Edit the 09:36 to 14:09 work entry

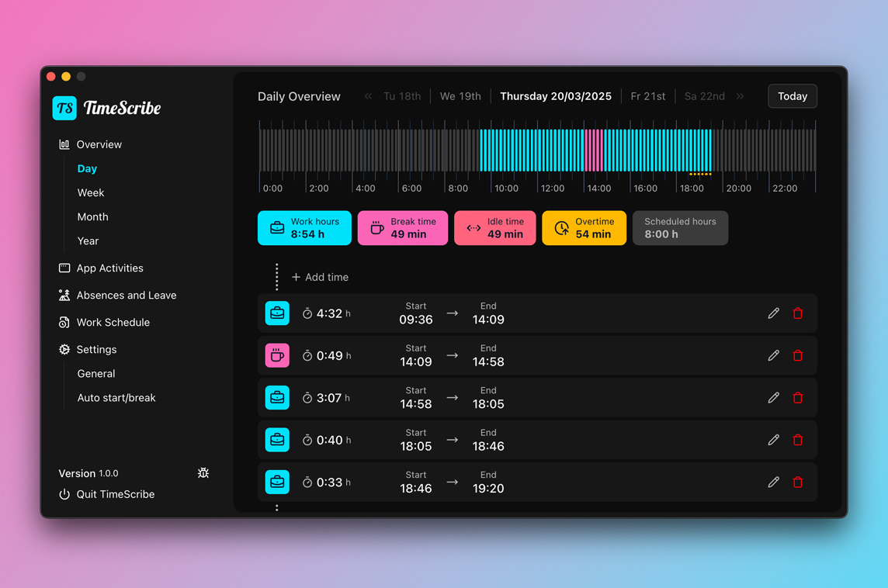click(773, 313)
